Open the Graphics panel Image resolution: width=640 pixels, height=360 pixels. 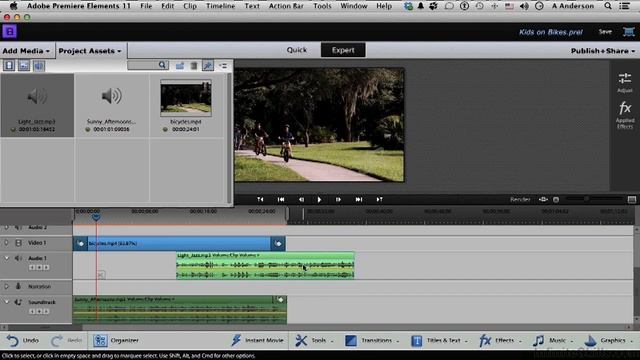click(x=608, y=340)
